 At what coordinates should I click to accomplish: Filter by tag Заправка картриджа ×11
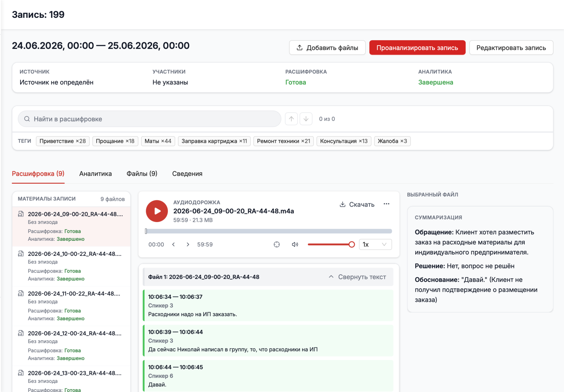coord(214,141)
